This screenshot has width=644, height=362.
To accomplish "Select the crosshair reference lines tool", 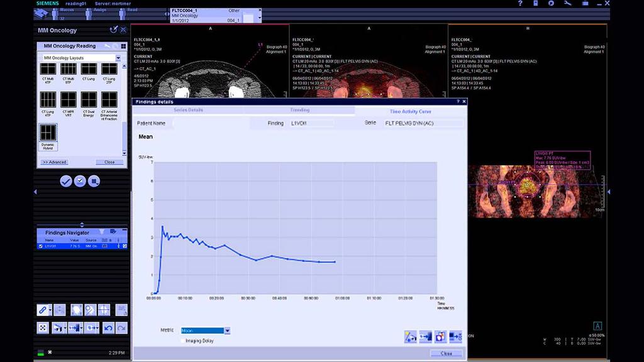I will (x=104, y=310).
